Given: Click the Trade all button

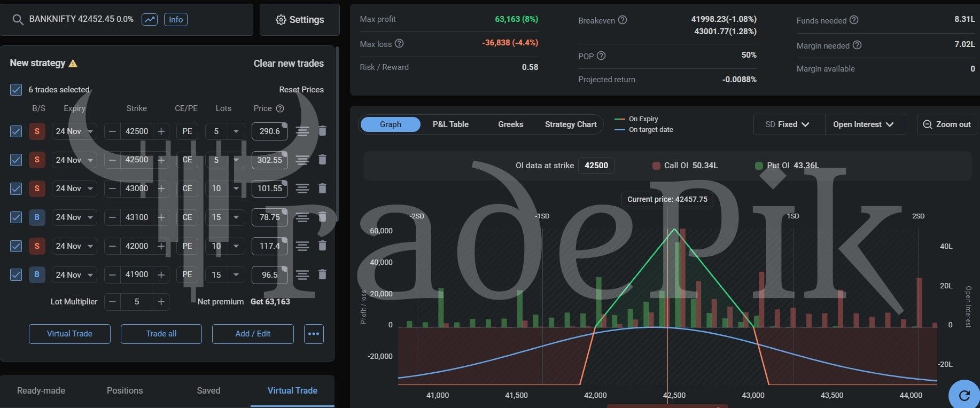Looking at the screenshot, I should point(161,334).
